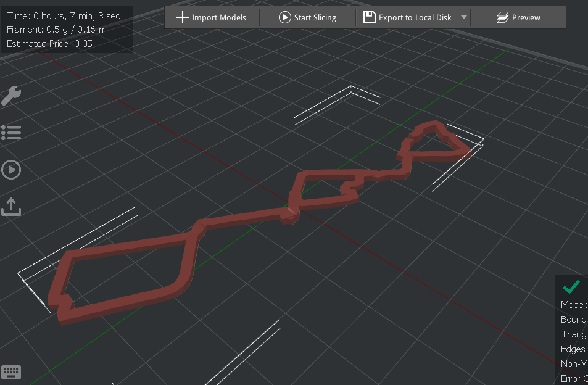Open the on-screen keyboard icon
The height and width of the screenshot is (385, 588).
(x=11, y=372)
